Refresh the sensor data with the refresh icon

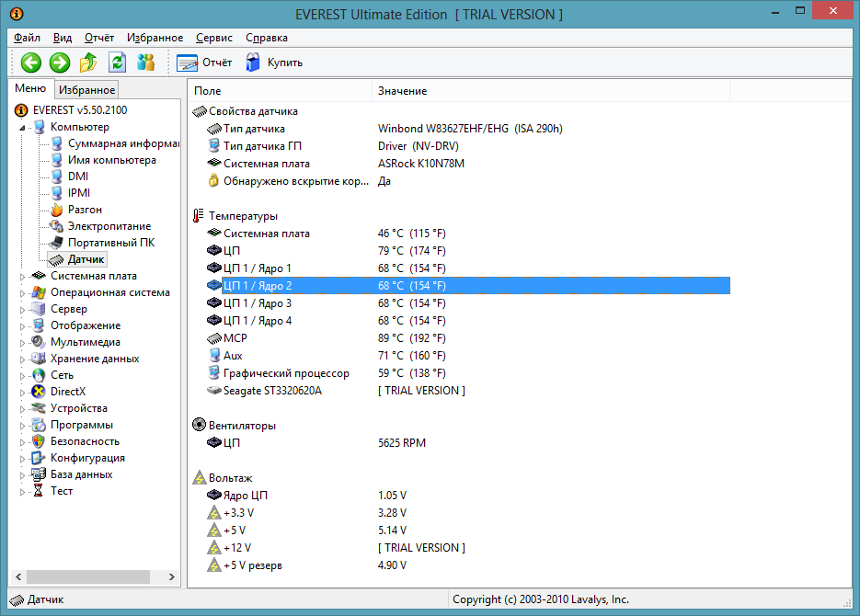coord(118,63)
